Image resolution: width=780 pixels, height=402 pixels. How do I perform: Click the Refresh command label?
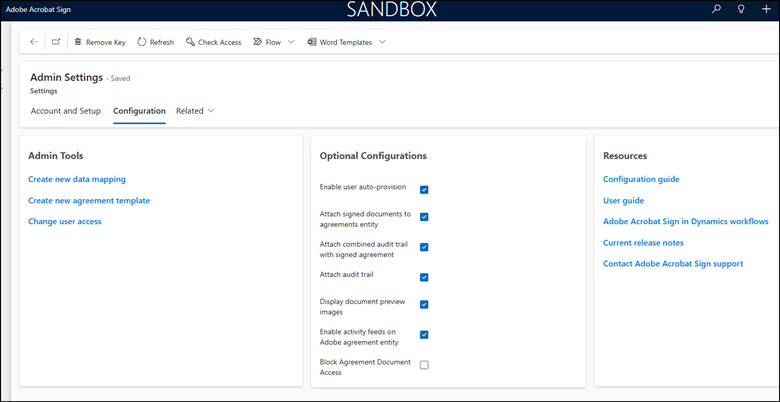pos(162,43)
